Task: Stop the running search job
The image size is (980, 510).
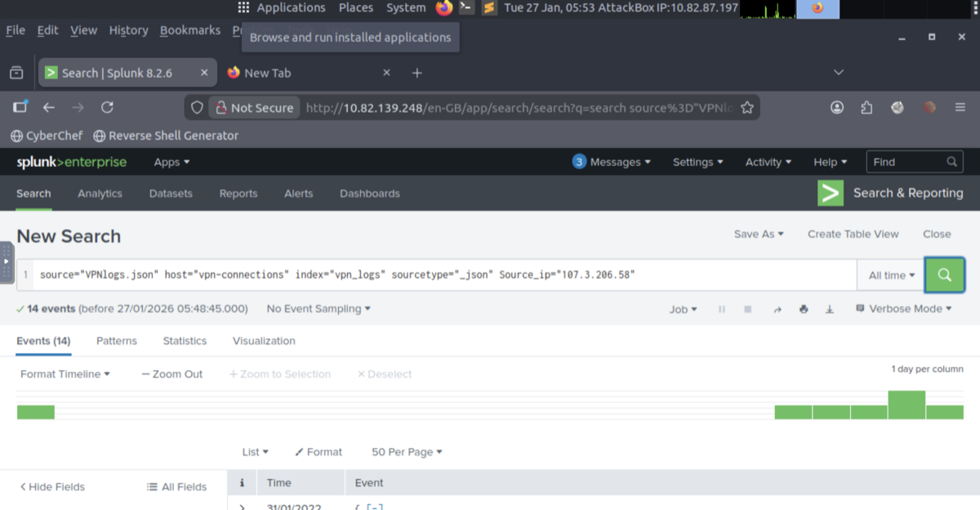Action: 747,309
